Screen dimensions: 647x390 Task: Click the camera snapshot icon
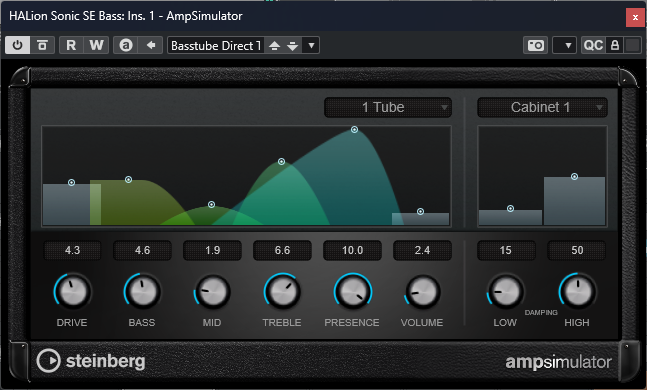click(x=536, y=45)
